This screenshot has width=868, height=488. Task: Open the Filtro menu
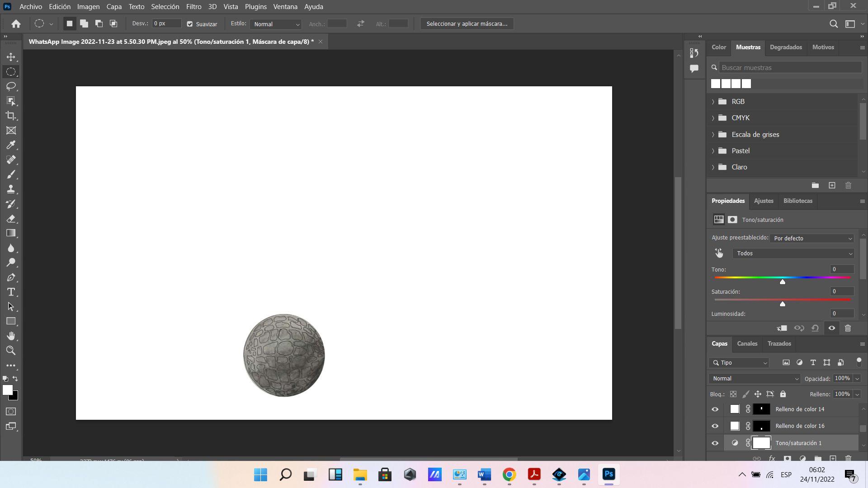193,7
